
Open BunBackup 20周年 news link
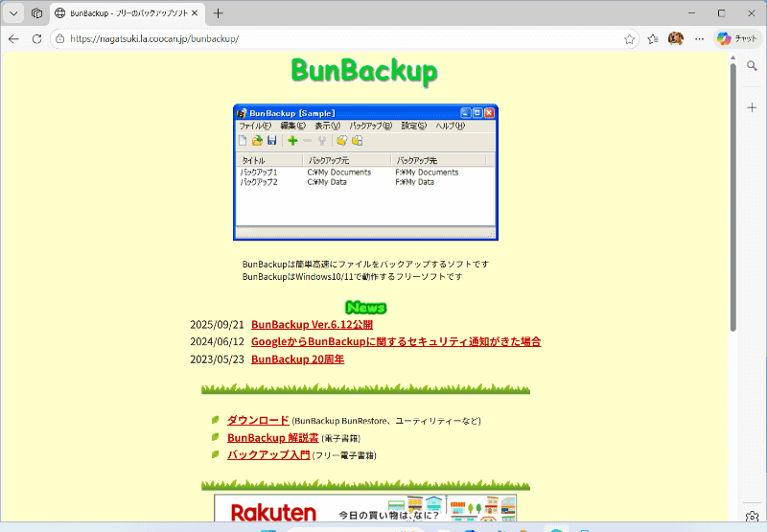[x=298, y=359]
